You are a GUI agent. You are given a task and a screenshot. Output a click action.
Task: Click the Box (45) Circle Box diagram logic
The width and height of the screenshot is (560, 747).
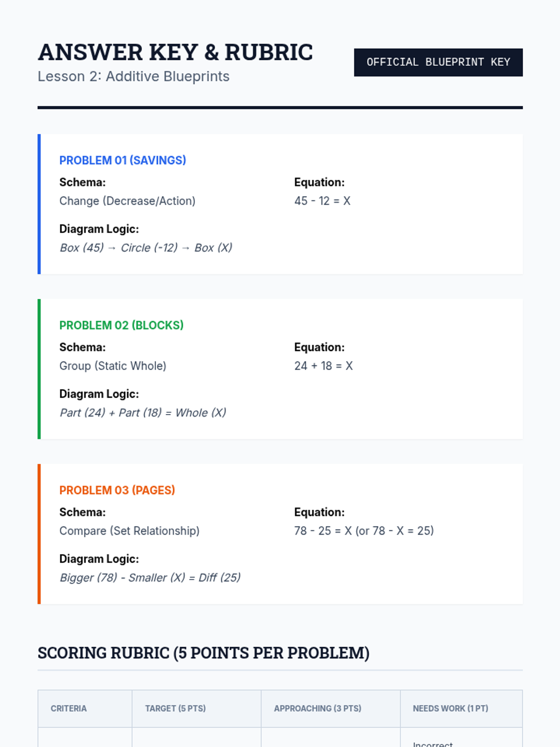click(146, 247)
